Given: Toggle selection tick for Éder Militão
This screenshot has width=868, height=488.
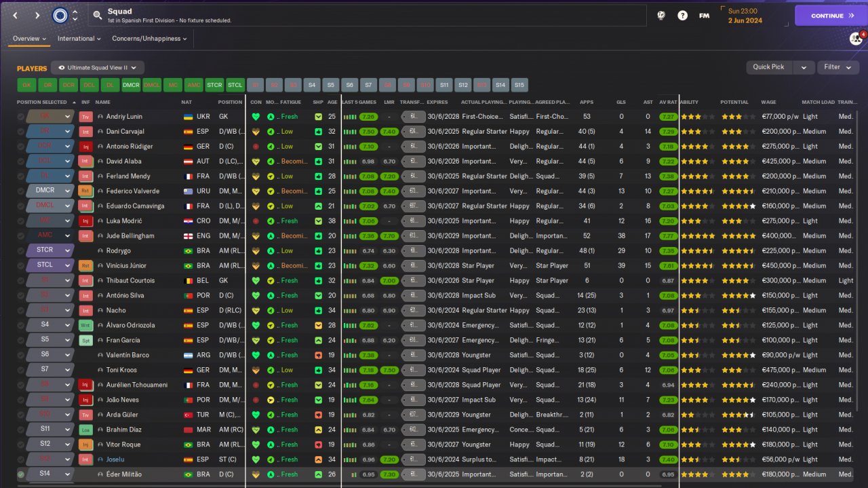Looking at the screenshot, I should point(21,474).
